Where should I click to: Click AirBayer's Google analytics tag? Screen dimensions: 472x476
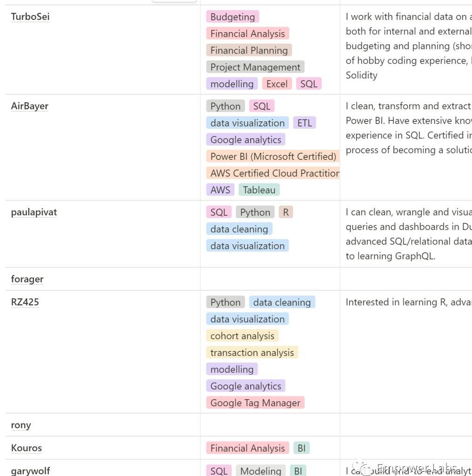(246, 139)
